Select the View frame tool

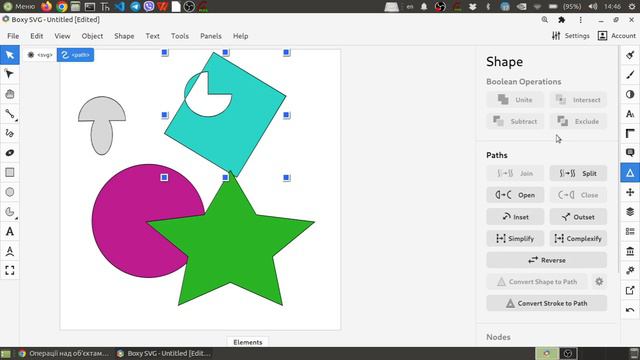(10, 270)
